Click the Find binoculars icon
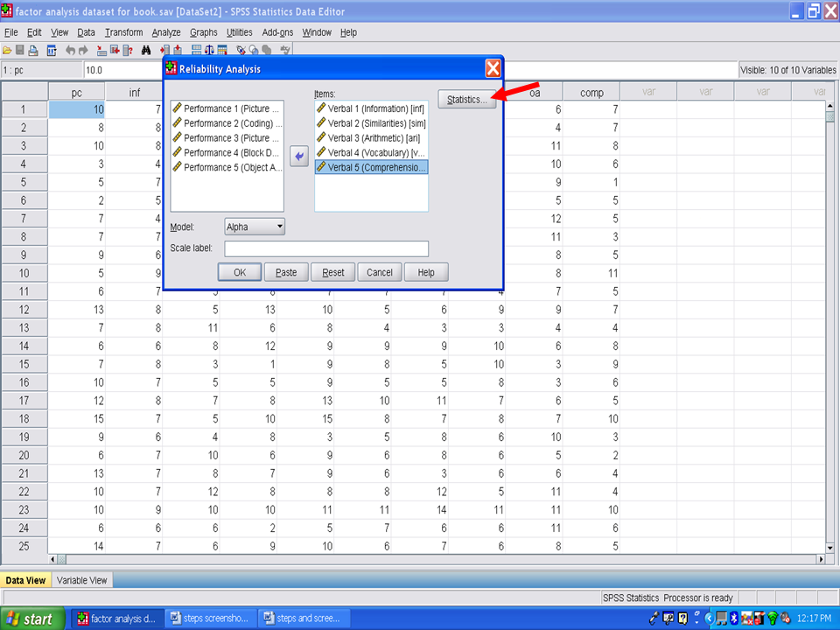The image size is (840, 630). [x=146, y=50]
